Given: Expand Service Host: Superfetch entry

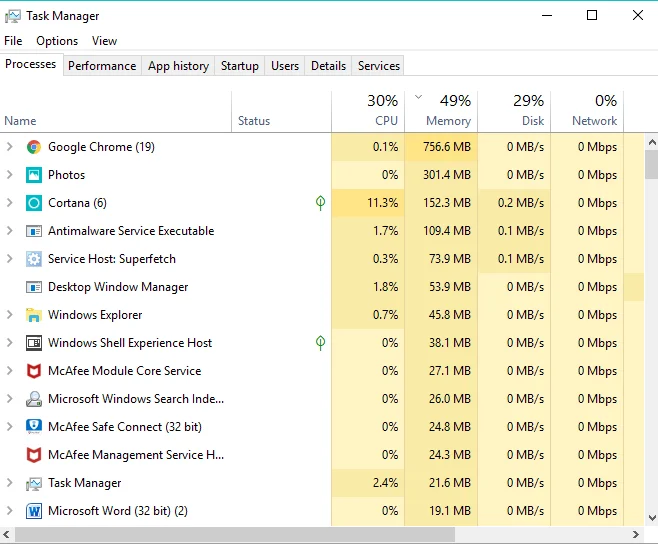Looking at the screenshot, I should (x=10, y=259).
